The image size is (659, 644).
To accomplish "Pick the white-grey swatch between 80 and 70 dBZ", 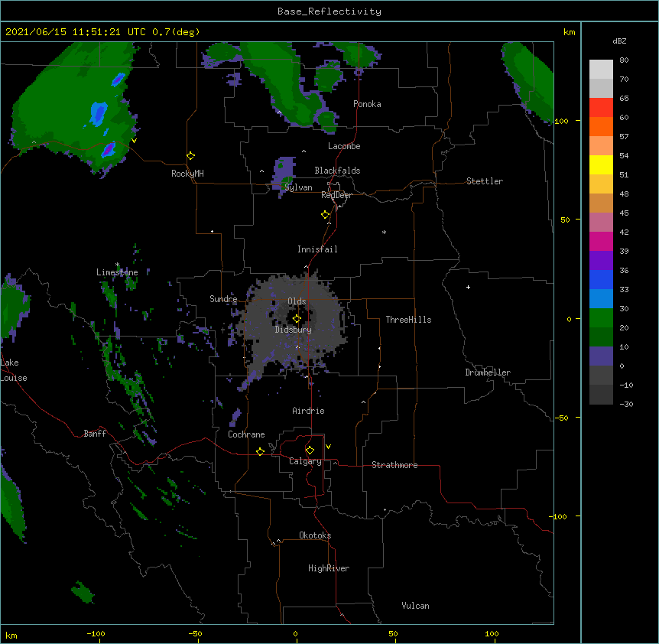I will (x=601, y=70).
